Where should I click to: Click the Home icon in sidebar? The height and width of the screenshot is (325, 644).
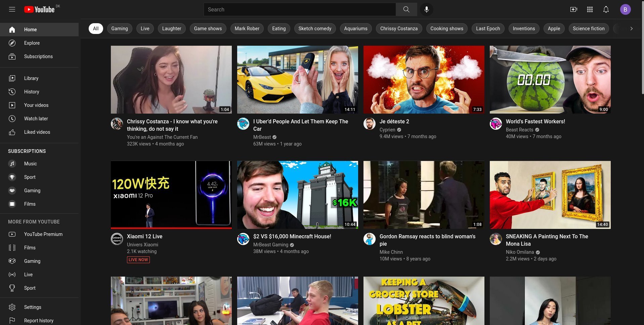click(12, 30)
